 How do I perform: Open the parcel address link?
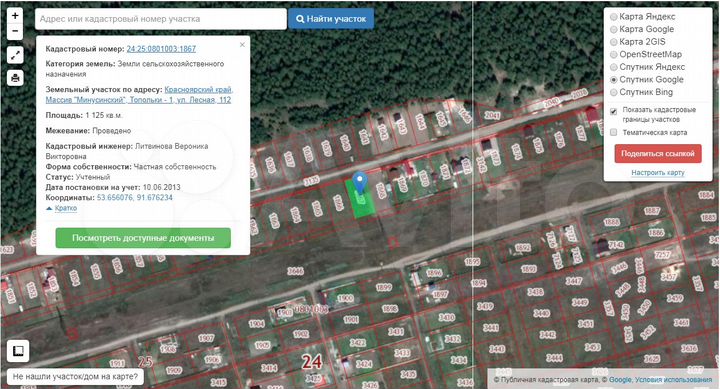pyautogui.click(x=139, y=95)
